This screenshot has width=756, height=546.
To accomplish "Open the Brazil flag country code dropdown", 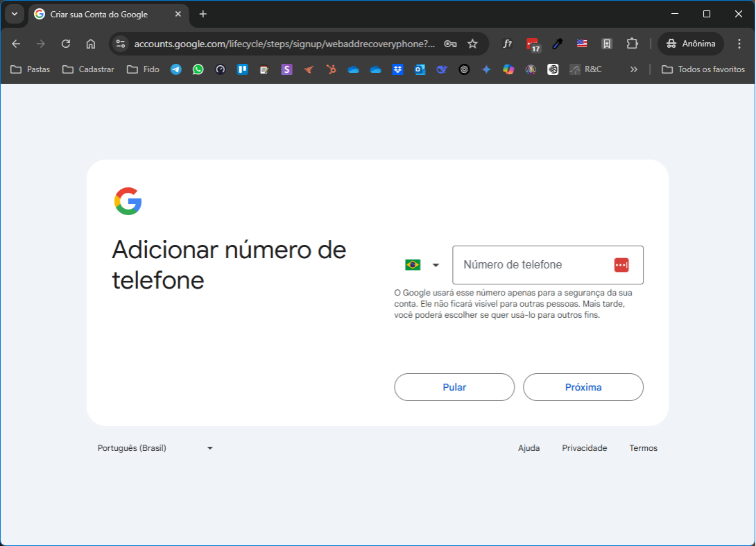I will 422,265.
